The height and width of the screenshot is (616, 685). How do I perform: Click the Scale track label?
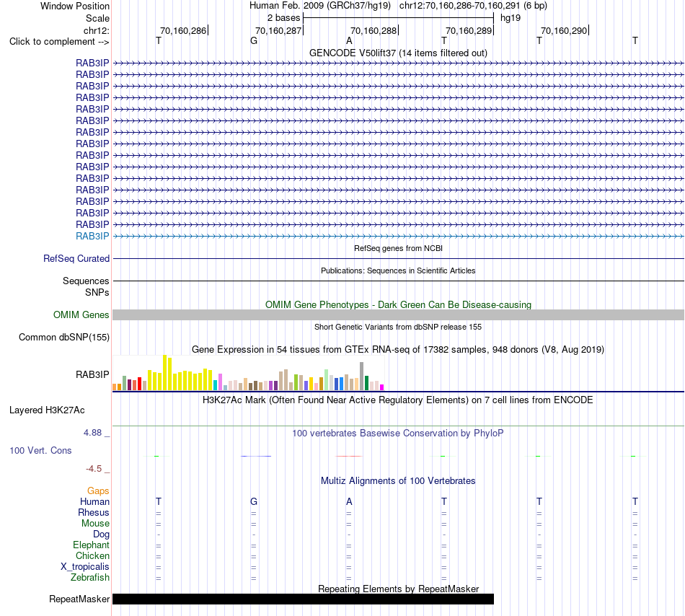coord(97,18)
